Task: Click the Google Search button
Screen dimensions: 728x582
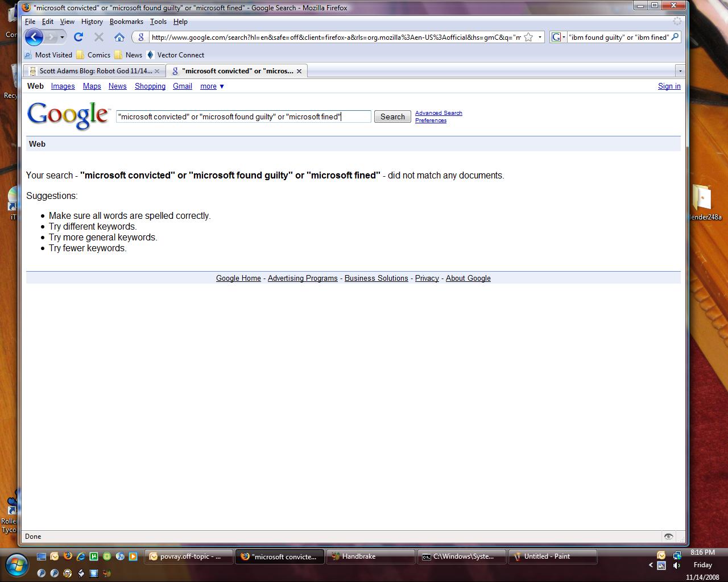Action: click(x=392, y=117)
